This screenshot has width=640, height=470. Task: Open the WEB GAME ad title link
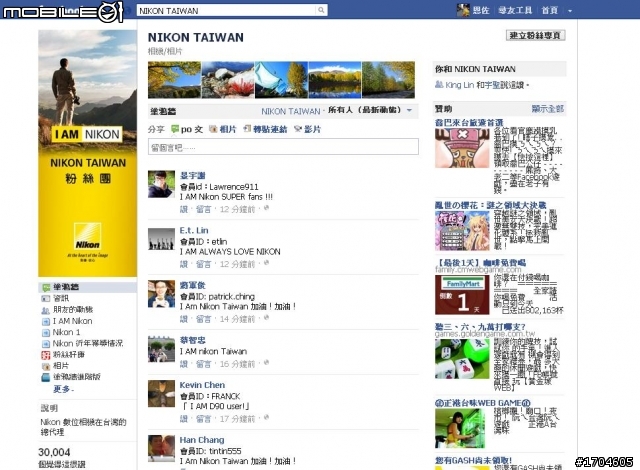point(482,403)
